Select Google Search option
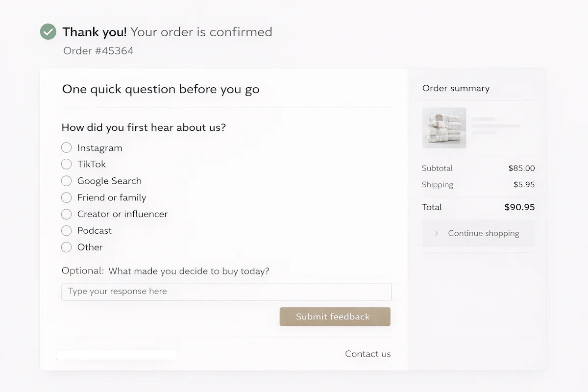Screen dimensions: 588x392 coord(66,181)
